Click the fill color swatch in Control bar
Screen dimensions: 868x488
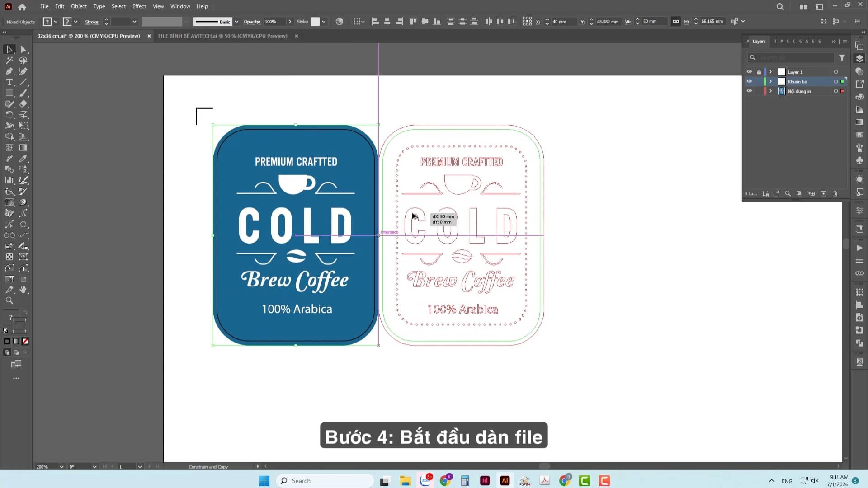click(x=47, y=22)
